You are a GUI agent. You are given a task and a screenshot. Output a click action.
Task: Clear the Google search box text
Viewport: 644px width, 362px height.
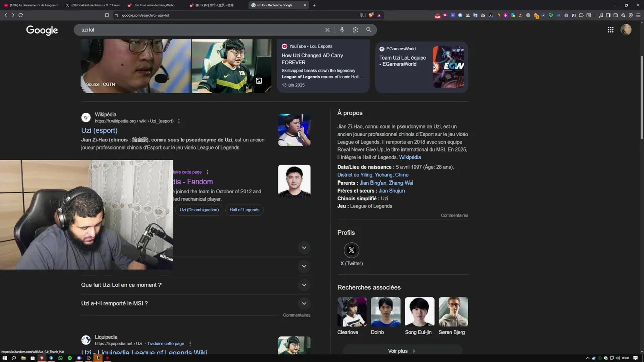point(327,30)
